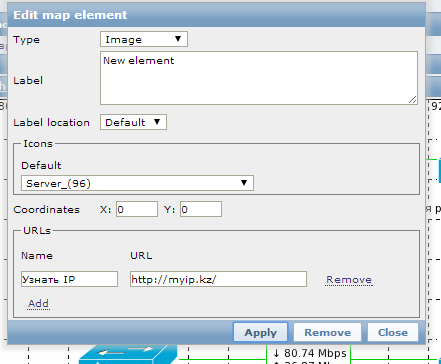
Task: Click the Y coordinate field
Action: [x=201, y=209]
